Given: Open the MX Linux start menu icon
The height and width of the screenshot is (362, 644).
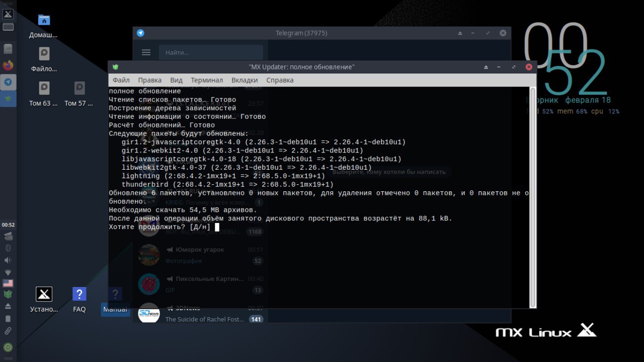Looking at the screenshot, I should [8, 14].
